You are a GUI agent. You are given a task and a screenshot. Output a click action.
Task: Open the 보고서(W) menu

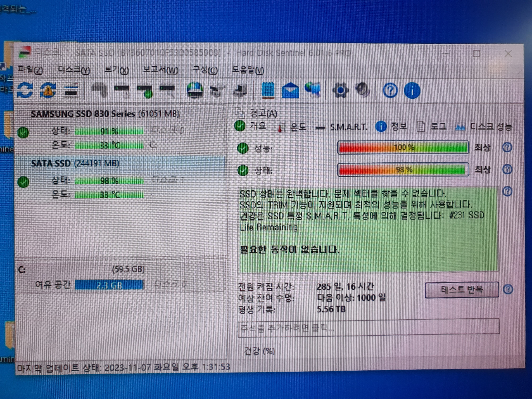(x=161, y=70)
